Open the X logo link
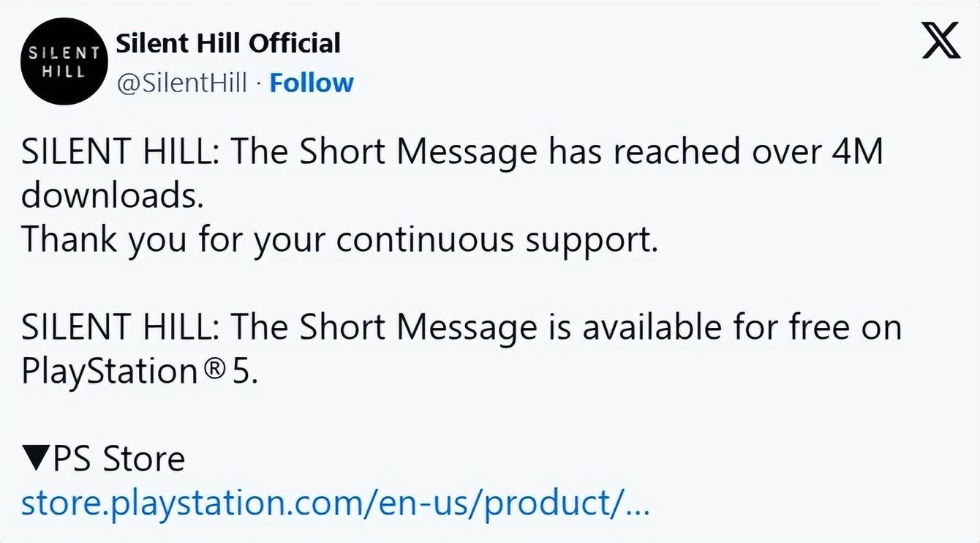The height and width of the screenshot is (543, 980). [x=941, y=42]
